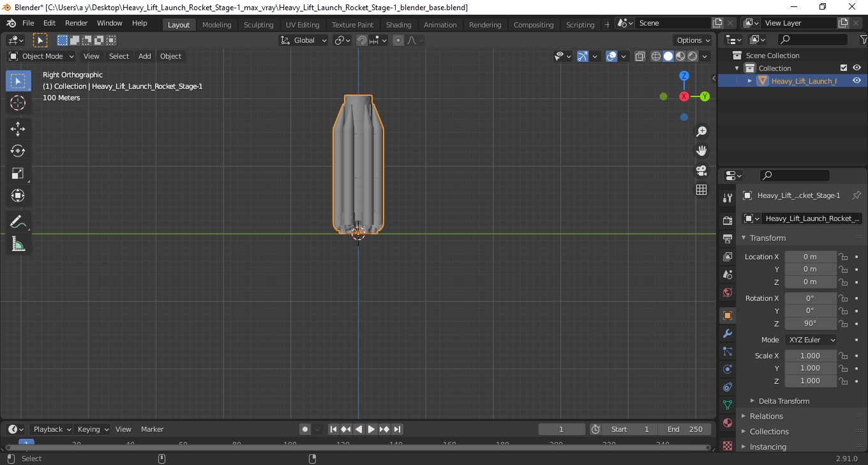This screenshot has height=465, width=868.
Task: Open the Global transform orientation dropdown
Action: 304,40
